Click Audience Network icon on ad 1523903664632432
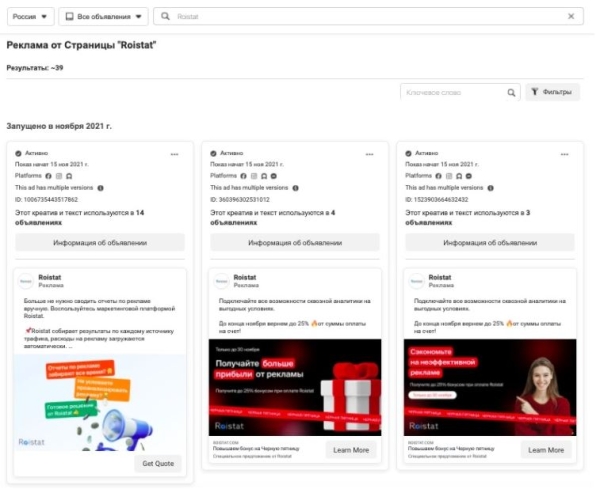Viewport: 600px width, 489px height. pos(459,176)
